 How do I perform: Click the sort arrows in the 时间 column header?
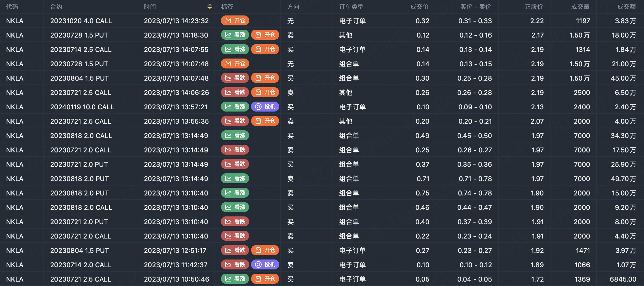210,7
